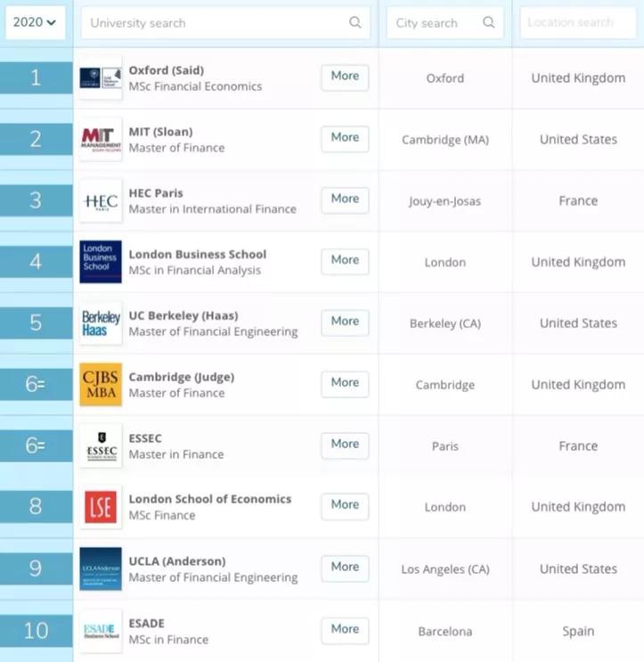Image resolution: width=644 pixels, height=662 pixels.
Task: Click the University search magnifier icon
Action: click(x=355, y=22)
